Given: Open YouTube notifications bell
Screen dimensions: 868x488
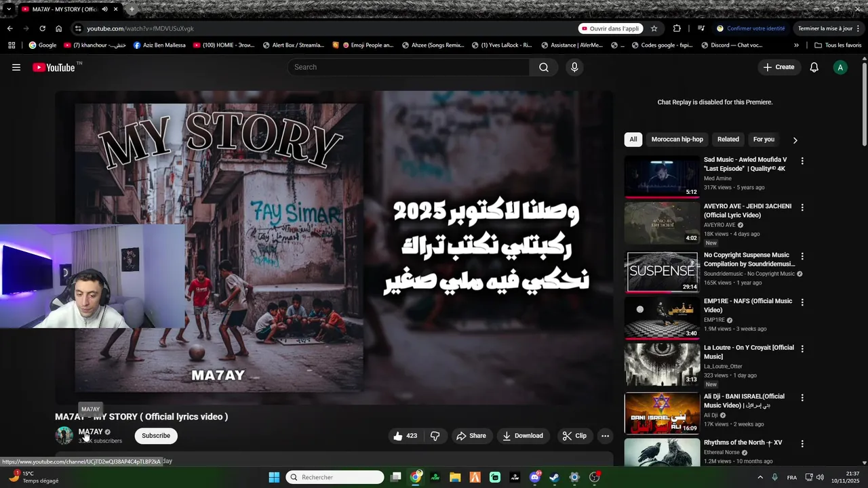Looking at the screenshot, I should pyautogui.click(x=814, y=67).
